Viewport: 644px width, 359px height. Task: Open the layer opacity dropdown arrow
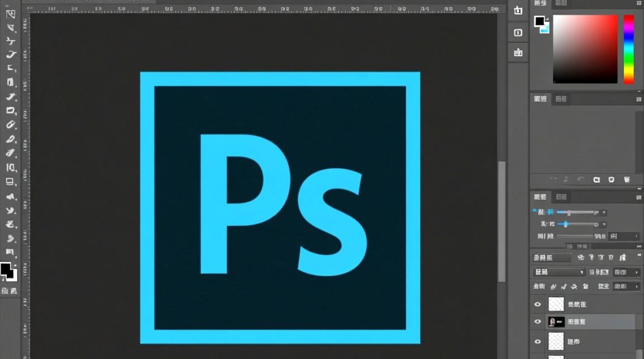click(x=637, y=272)
